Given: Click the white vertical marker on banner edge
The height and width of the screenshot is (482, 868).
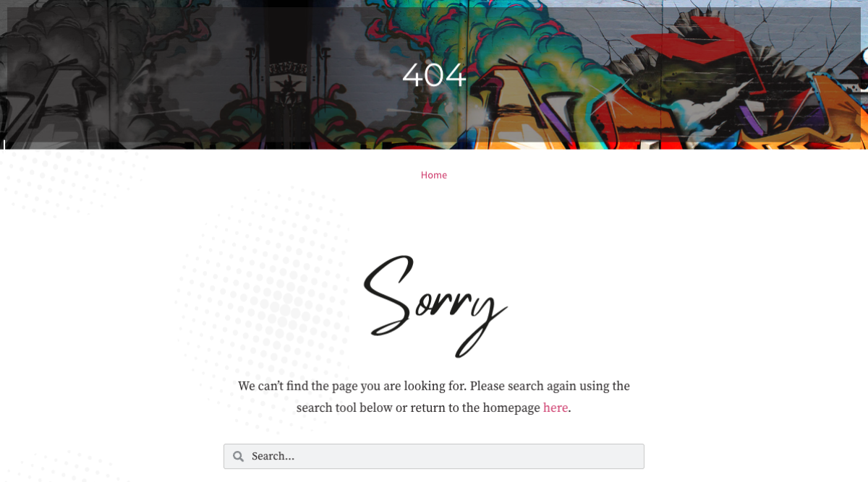Looking at the screenshot, I should click(x=4, y=145).
